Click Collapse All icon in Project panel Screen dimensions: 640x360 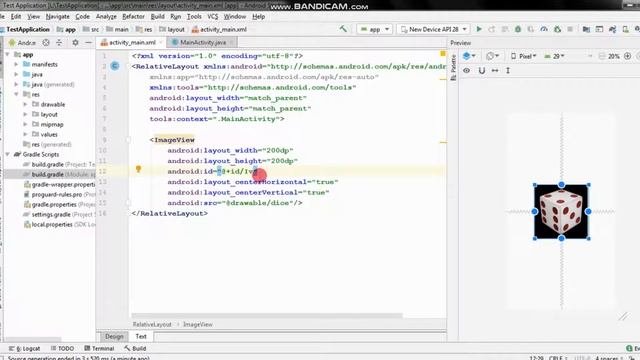(x=59, y=42)
